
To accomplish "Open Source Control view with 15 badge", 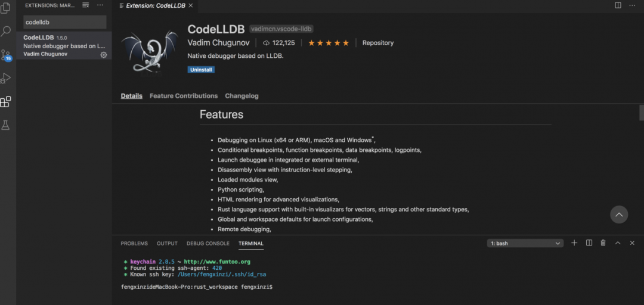I will tap(6, 55).
